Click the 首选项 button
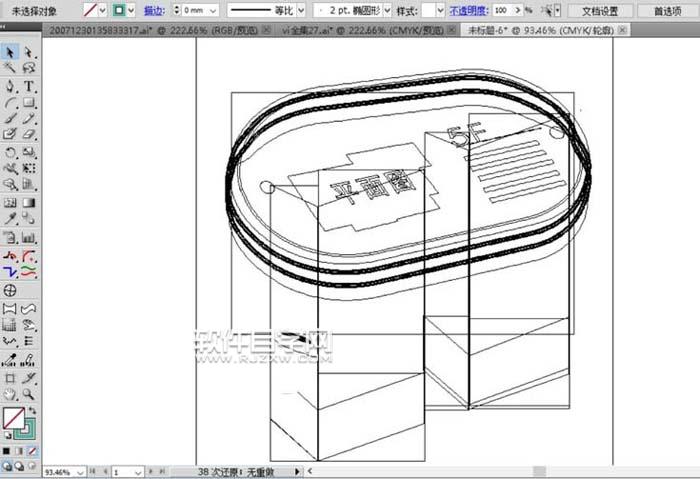700x479 pixels. tap(667, 11)
